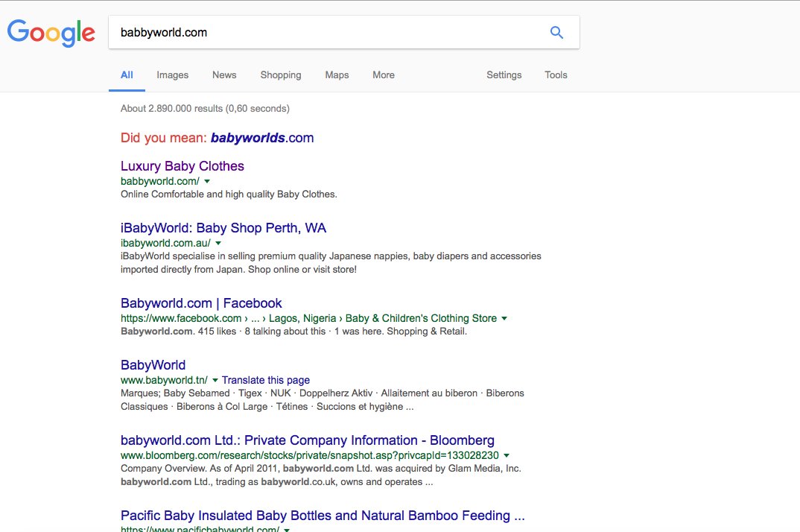800x532 pixels.
Task: Open the Luxury Baby Clothes result
Action: point(182,166)
